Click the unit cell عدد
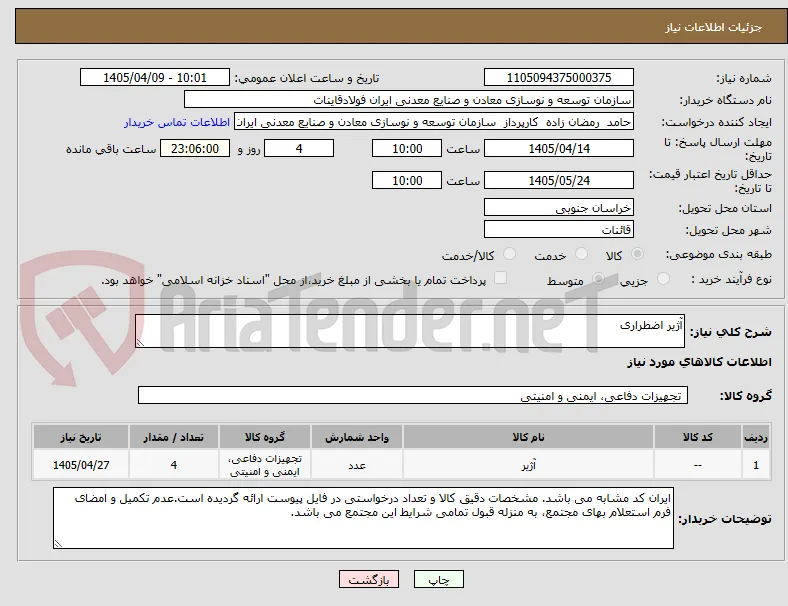788x606 pixels. tap(357, 465)
